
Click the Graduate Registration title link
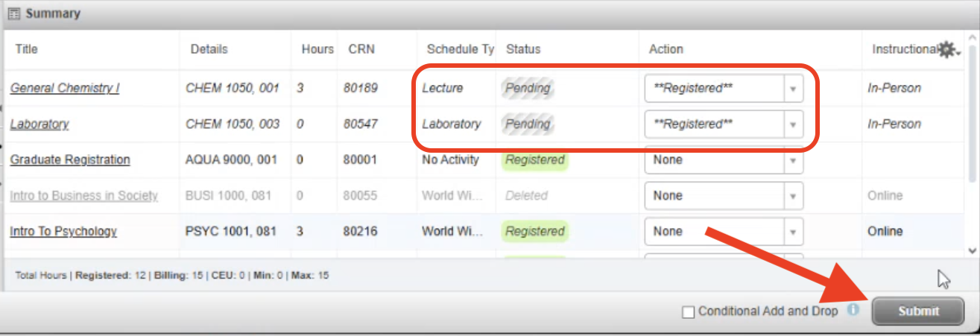[70, 159]
